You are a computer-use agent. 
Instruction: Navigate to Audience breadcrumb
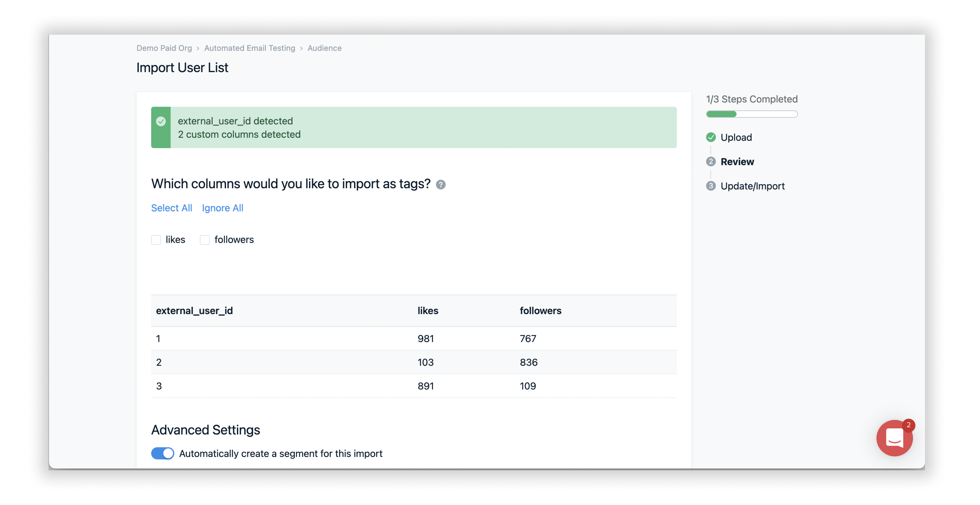(324, 48)
